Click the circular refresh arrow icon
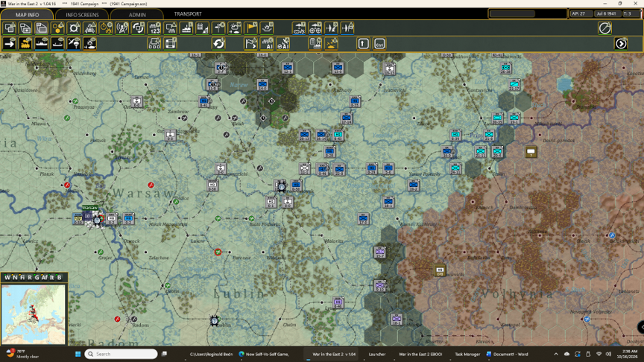 218,43
